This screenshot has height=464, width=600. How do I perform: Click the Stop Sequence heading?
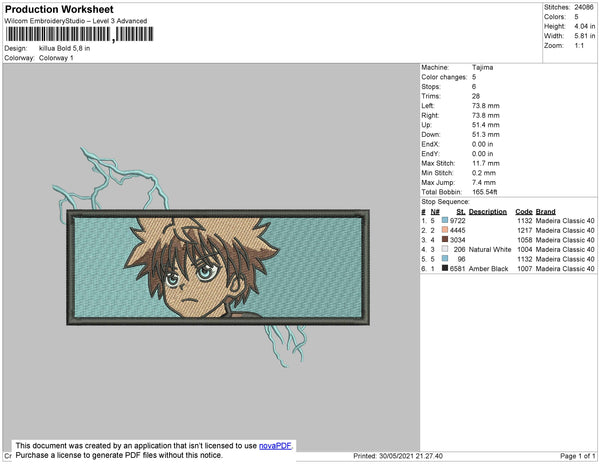click(445, 202)
